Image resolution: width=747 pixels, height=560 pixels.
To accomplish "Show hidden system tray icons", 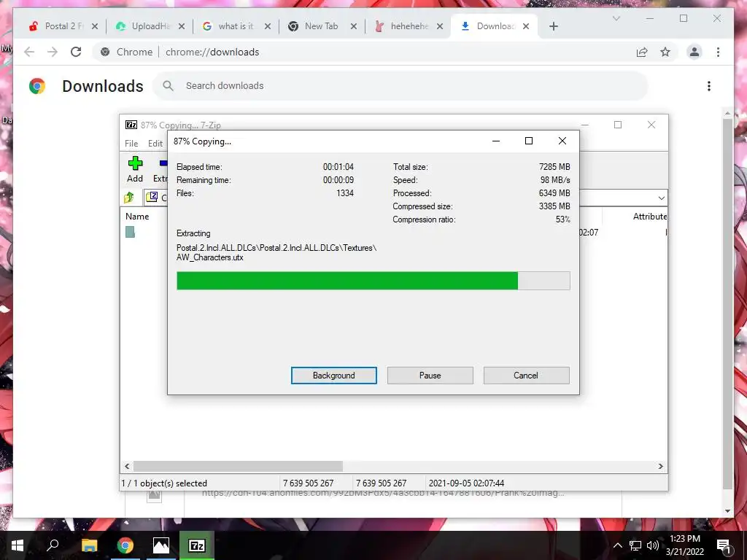I will coord(617,545).
